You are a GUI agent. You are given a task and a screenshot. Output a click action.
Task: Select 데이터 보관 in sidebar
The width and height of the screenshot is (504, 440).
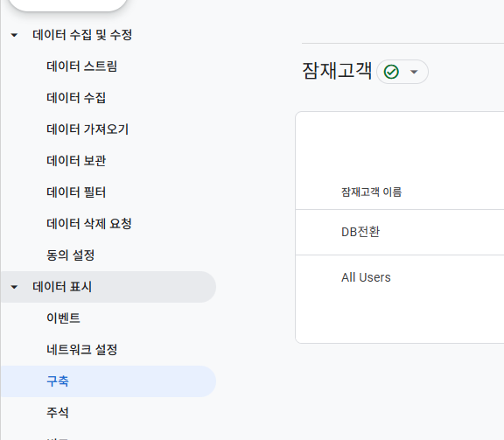76,161
